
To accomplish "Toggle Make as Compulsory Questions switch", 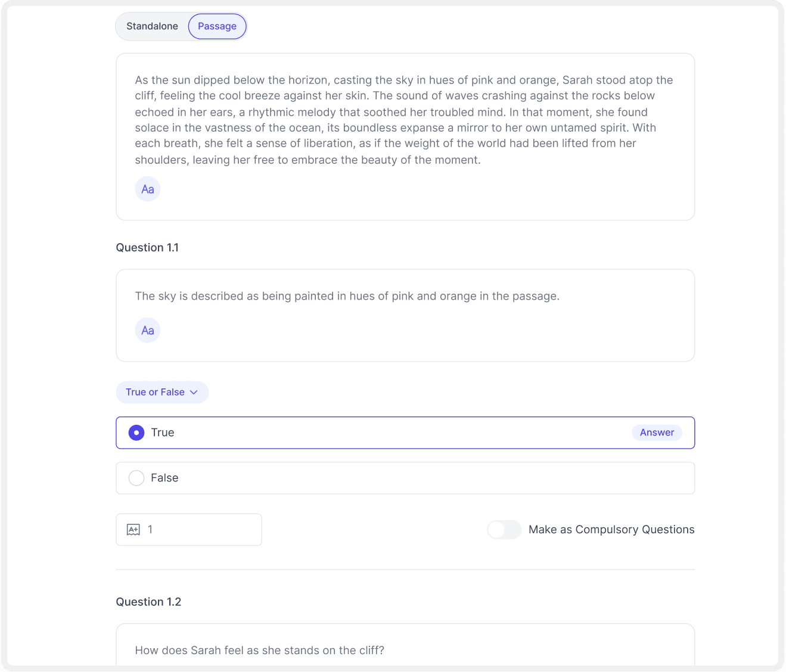I will pyautogui.click(x=504, y=530).
